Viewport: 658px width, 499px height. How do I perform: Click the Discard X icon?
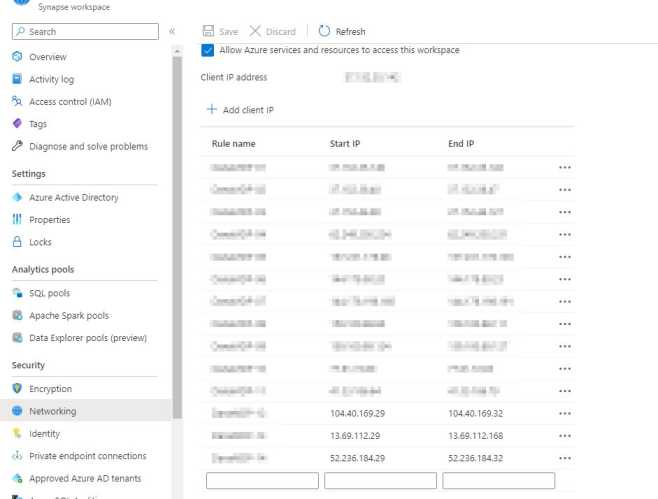(255, 31)
